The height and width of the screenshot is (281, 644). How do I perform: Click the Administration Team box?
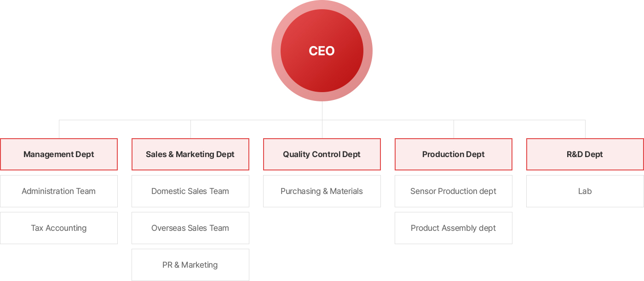coord(59,191)
